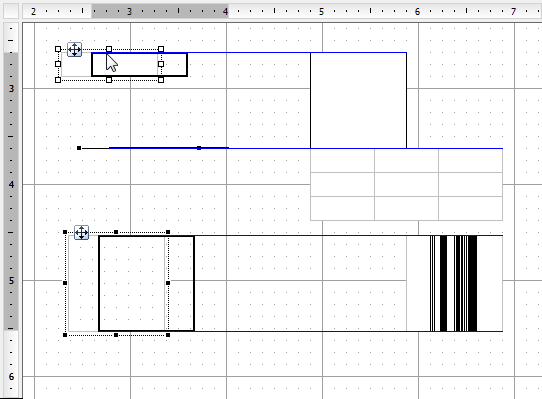Click the '2' mark on the horizontal ruler

[33, 12]
